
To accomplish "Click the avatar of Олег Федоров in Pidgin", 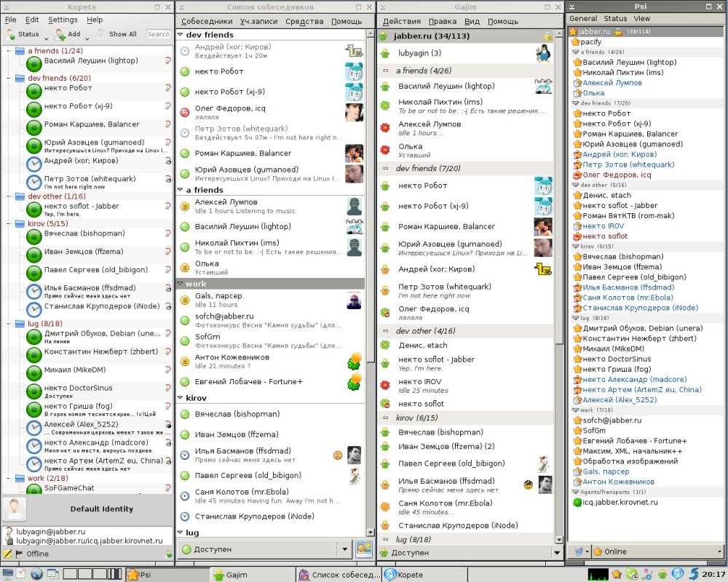I will coord(355,112).
